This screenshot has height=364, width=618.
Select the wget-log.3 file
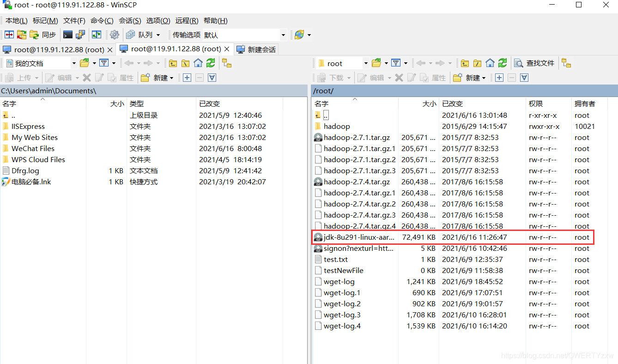(x=342, y=315)
